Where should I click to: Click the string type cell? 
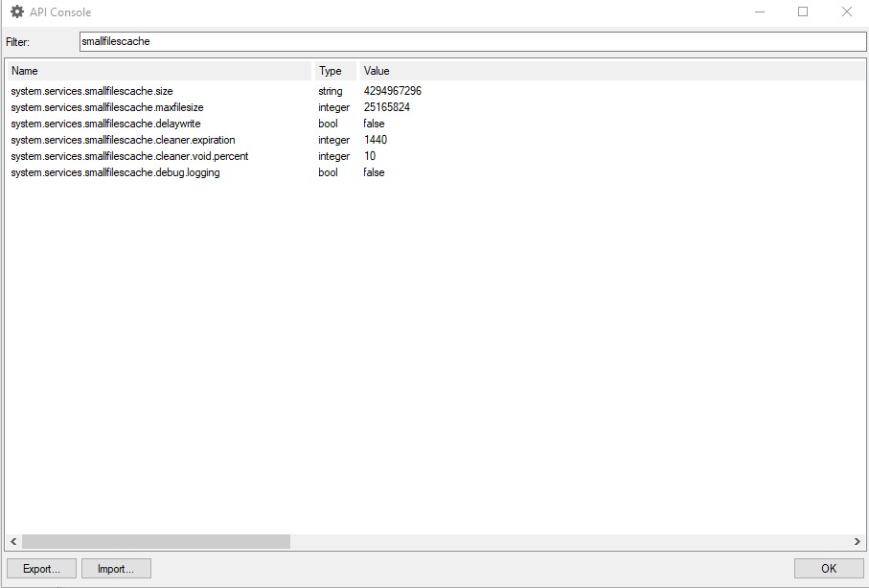coord(331,91)
